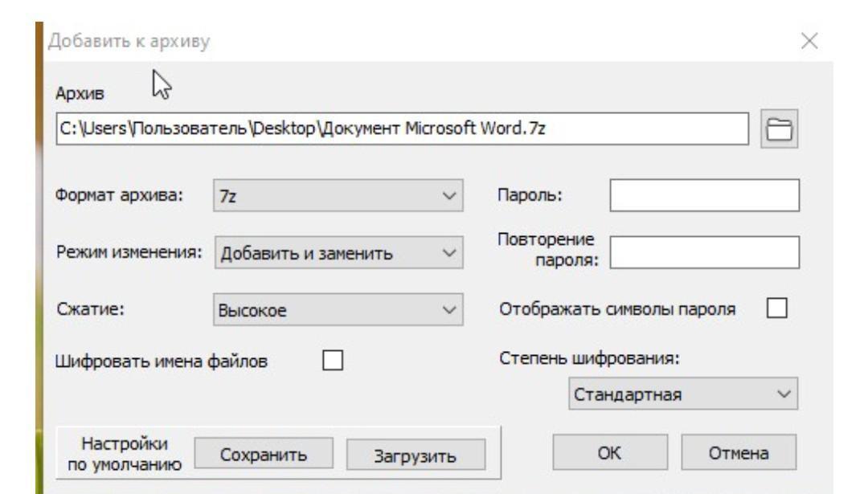868x494 pixels.
Task: Click the Добавить к архиву title bar text
Action: (128, 40)
